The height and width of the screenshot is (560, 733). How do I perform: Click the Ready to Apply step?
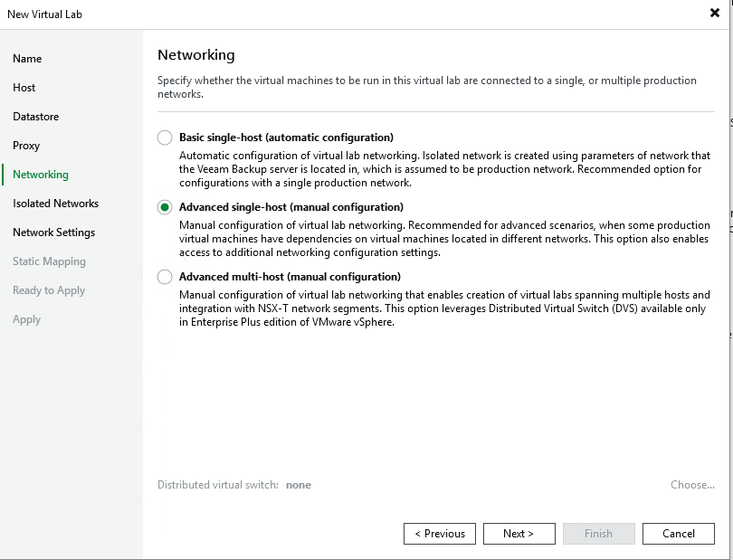49,290
